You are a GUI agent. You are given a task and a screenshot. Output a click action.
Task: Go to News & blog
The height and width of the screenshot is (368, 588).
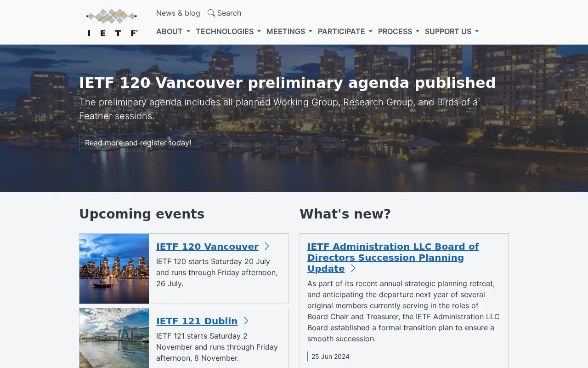click(178, 13)
